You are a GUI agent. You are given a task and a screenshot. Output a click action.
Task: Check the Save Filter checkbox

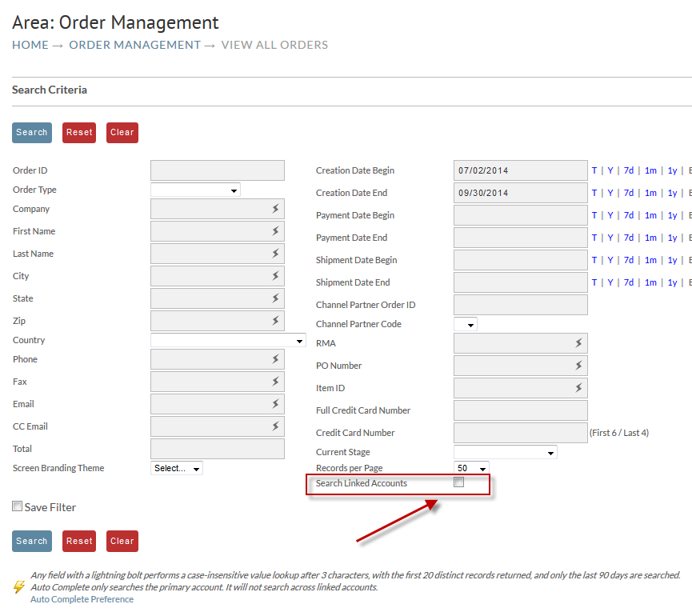point(18,506)
